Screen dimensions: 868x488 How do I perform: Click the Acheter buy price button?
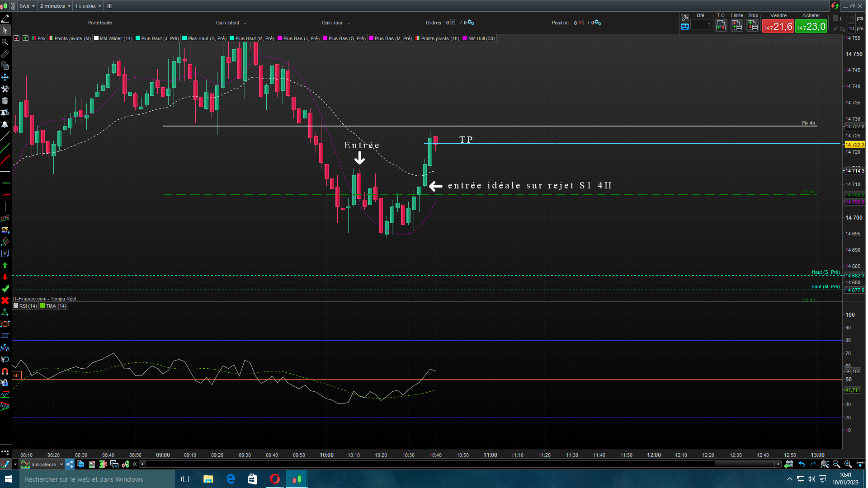(811, 26)
